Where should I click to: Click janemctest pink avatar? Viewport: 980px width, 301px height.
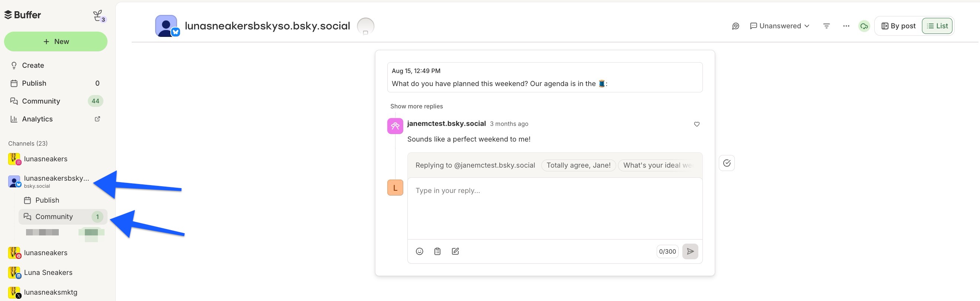395,126
